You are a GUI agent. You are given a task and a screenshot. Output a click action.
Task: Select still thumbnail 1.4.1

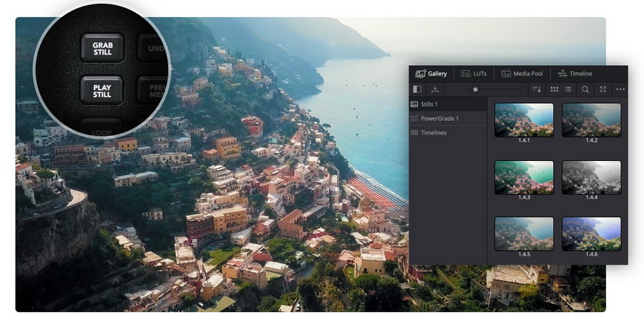click(x=524, y=119)
